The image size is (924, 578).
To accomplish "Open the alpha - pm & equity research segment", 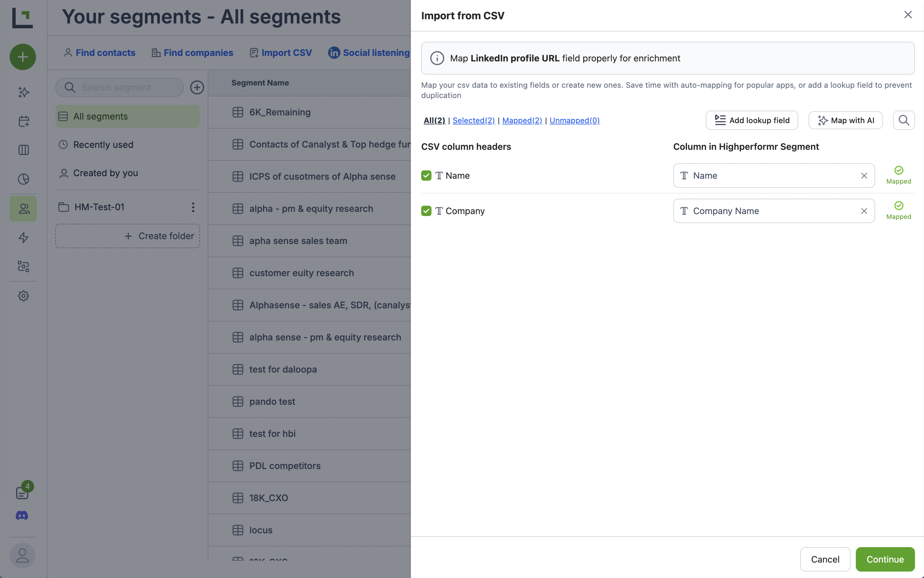I will [x=311, y=209].
